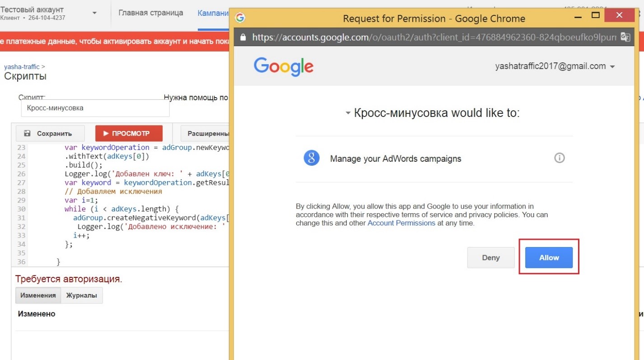This screenshot has width=644, height=360.
Task: Close the Request for Permission window
Action: [619, 15]
